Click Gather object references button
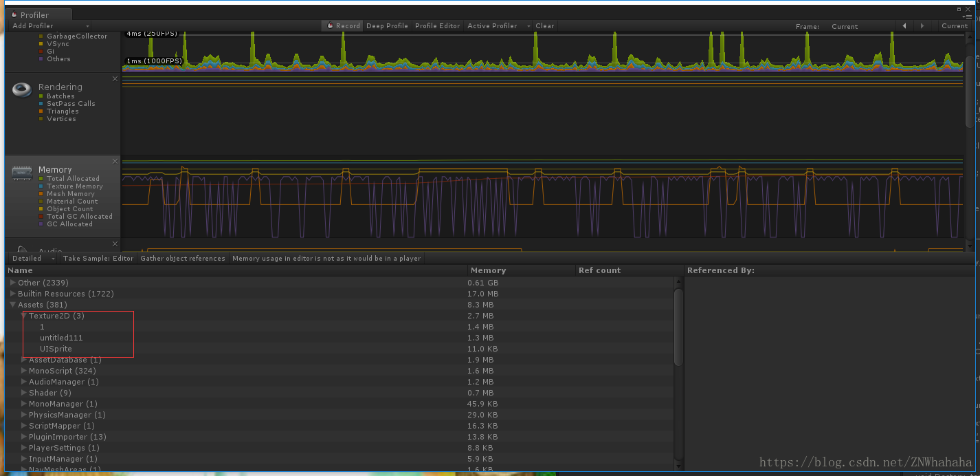Viewport: 980px width, 476px height. tap(183, 259)
